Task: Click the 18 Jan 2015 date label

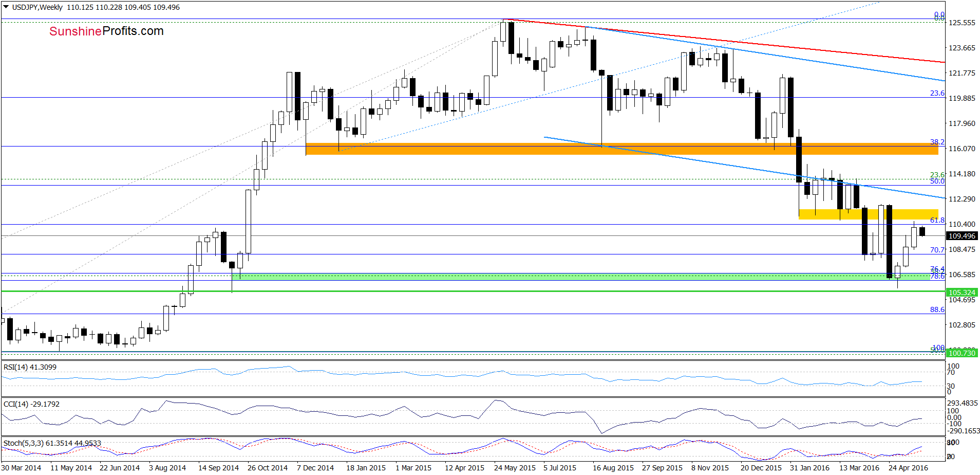Action: [x=366, y=468]
